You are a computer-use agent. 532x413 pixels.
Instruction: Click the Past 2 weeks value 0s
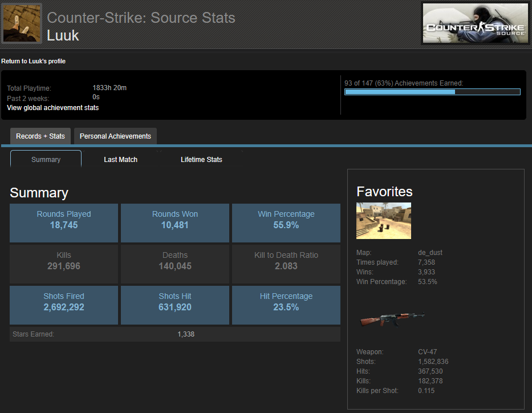pyautogui.click(x=96, y=97)
